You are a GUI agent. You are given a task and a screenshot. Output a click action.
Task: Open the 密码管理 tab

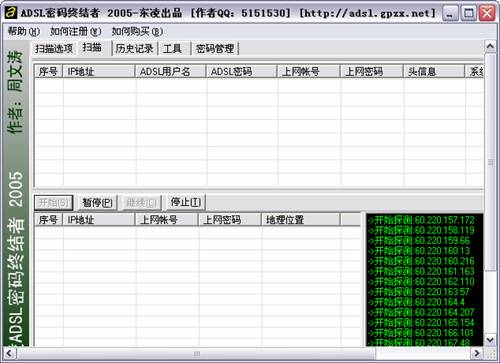pos(215,49)
